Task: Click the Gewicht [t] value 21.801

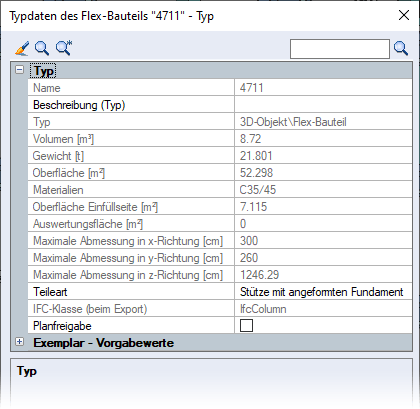Action: [x=256, y=156]
